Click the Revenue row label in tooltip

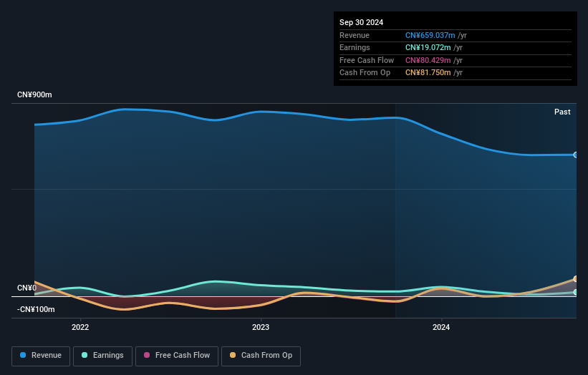pyautogui.click(x=355, y=35)
